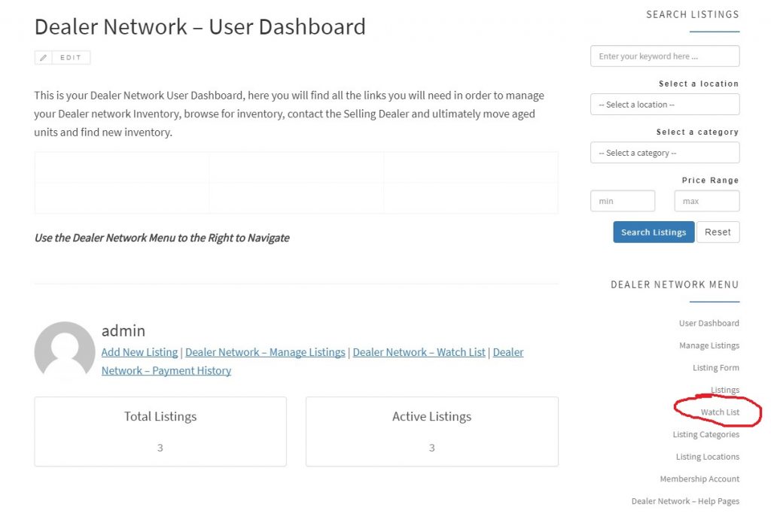Image resolution: width=771 pixels, height=532 pixels.
Task: Focus the keyword search input field
Action: tap(664, 56)
